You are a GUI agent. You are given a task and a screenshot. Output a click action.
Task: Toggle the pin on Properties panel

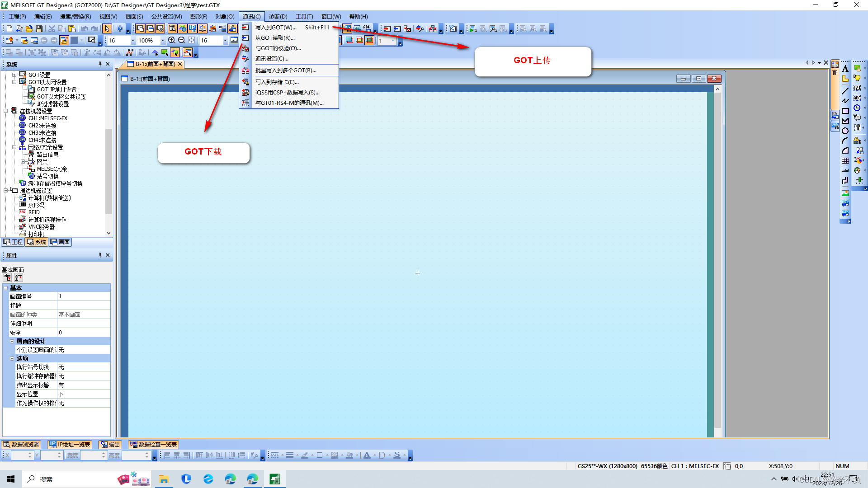click(100, 255)
